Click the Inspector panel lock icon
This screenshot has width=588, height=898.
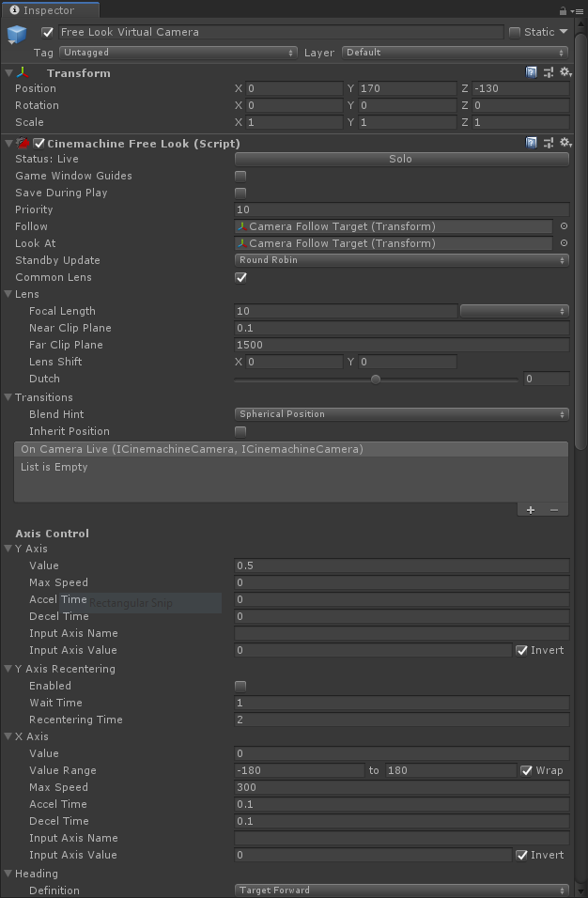click(563, 11)
